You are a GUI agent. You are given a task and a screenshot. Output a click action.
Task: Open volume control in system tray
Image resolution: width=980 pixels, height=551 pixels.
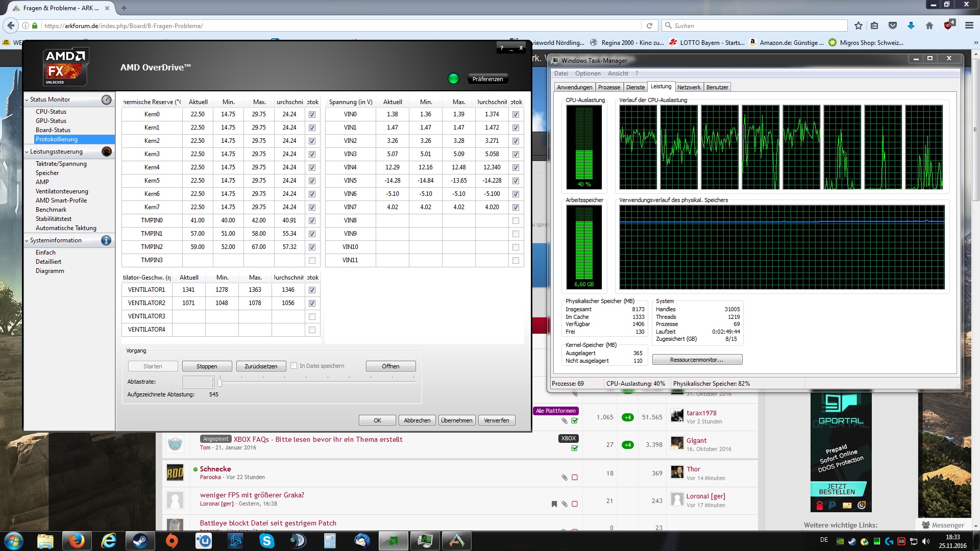click(x=926, y=541)
